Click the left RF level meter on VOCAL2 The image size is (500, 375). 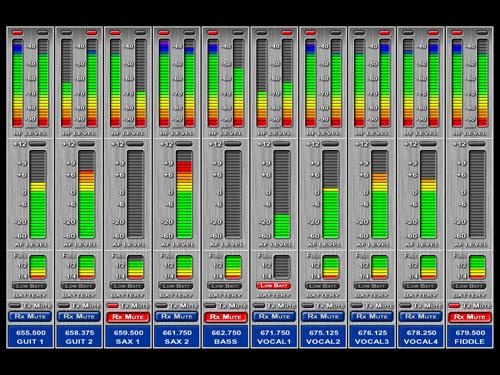pos(310,83)
